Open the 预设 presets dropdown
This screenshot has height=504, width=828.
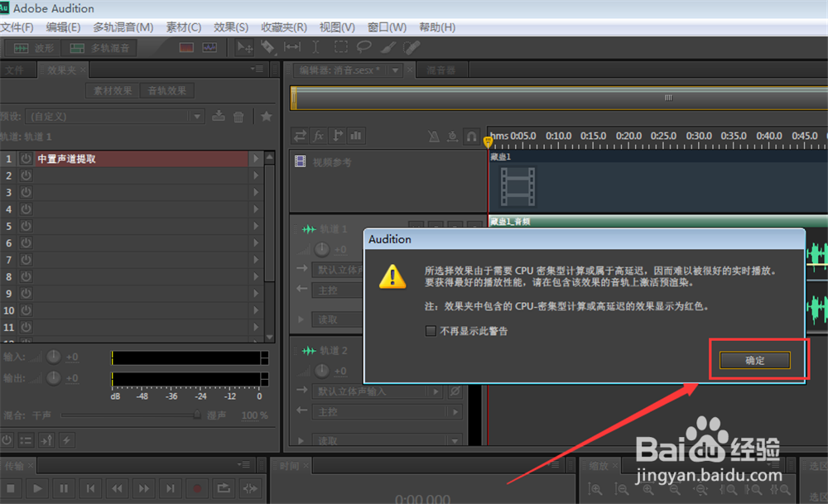[x=115, y=117]
